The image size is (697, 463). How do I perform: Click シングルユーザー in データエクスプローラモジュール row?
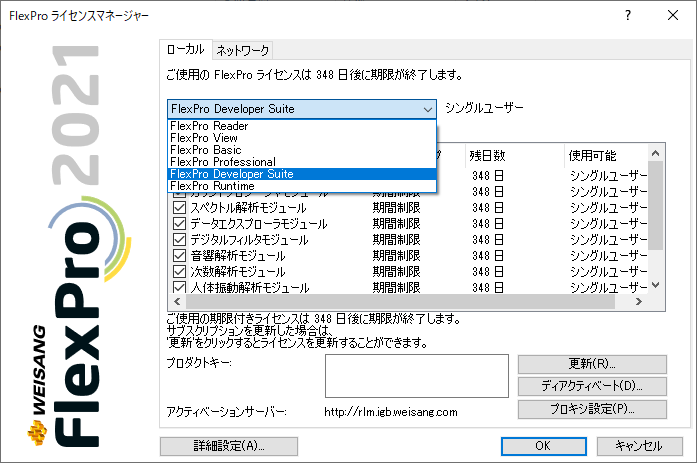[x=608, y=224]
